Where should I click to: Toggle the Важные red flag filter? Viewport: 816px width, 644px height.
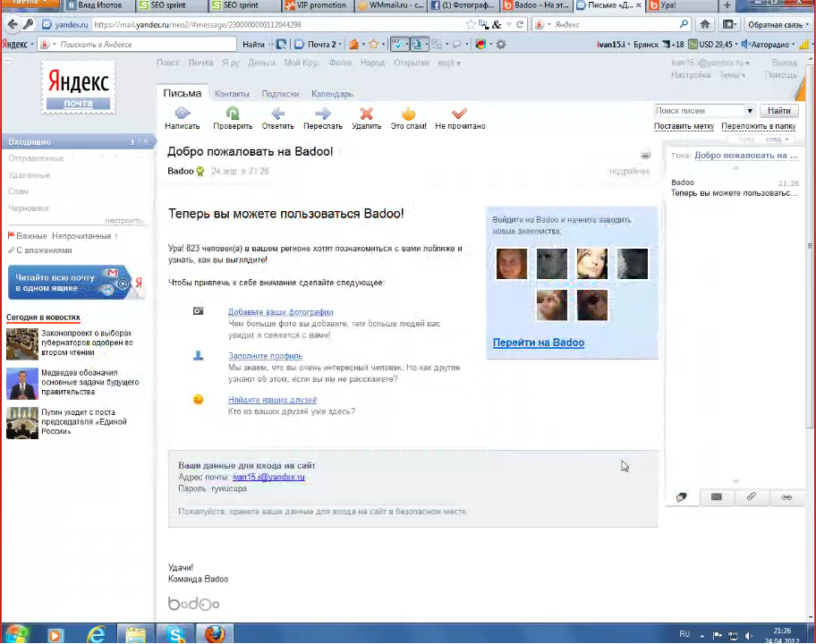tap(11, 235)
